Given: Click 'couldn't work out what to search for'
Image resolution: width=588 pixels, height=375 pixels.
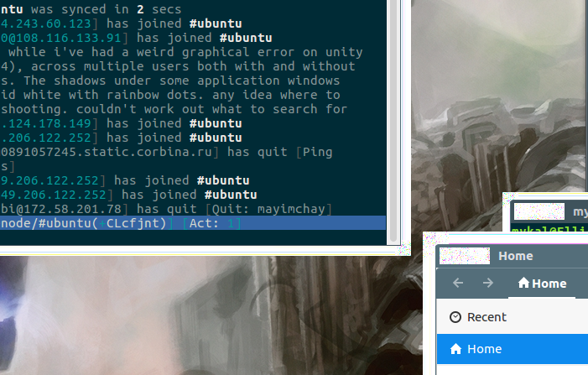Looking at the screenshot, I should [x=212, y=109].
